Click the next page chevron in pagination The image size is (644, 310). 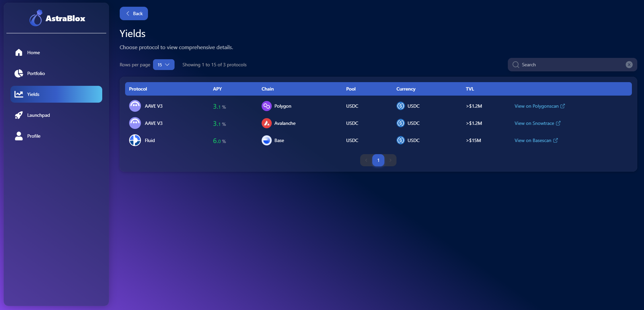[390, 160]
